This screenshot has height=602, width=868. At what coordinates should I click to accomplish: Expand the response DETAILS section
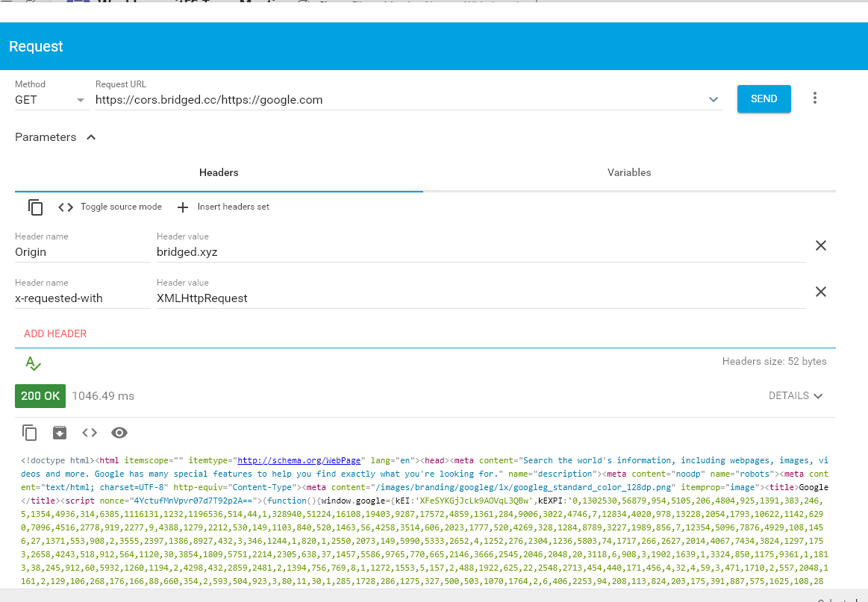[796, 395]
